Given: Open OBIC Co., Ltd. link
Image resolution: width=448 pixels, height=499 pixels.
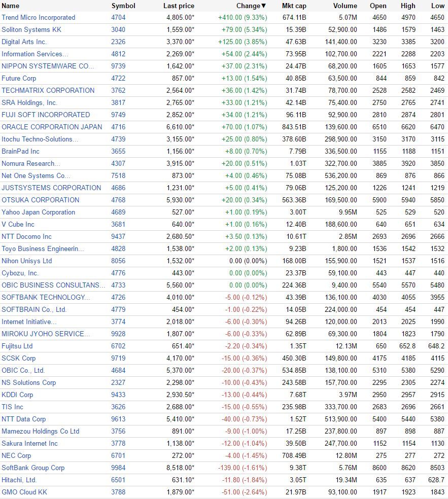Looking at the screenshot, I should tap(23, 370).
